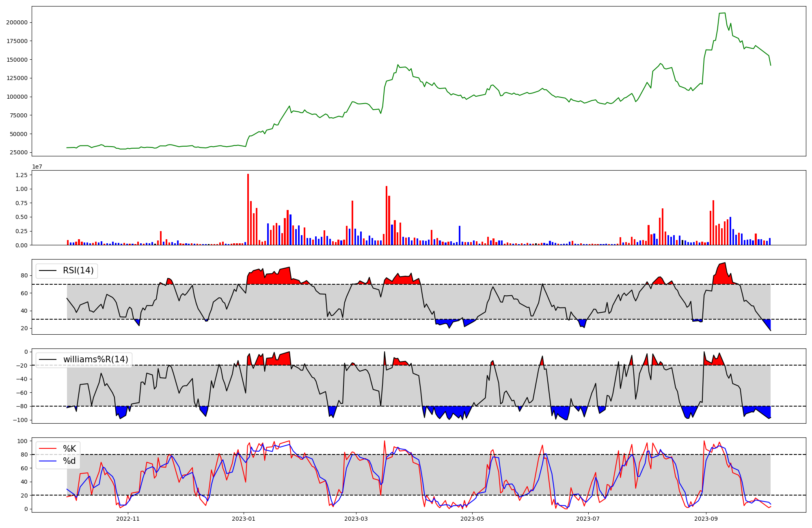Click the 2023-03 date tick label
This screenshot has height=528, width=812.
coord(356,519)
